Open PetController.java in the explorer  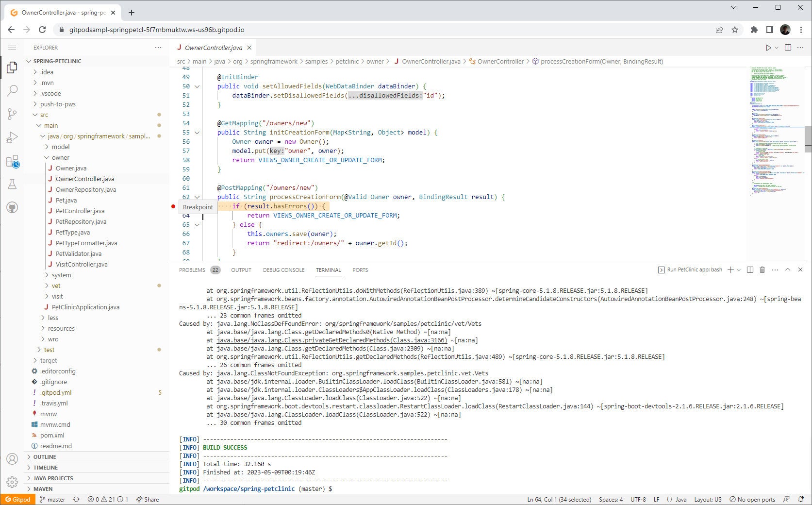(80, 211)
